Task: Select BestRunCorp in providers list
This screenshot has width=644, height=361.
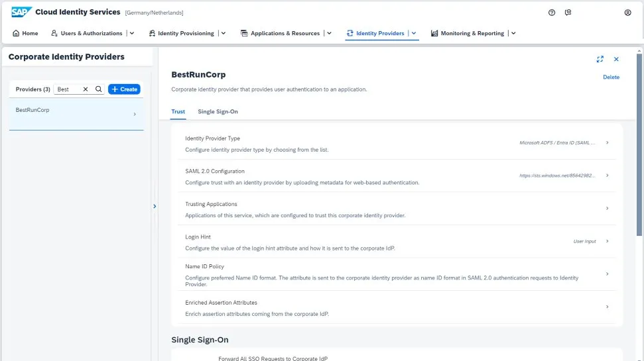Action: pos(73,113)
